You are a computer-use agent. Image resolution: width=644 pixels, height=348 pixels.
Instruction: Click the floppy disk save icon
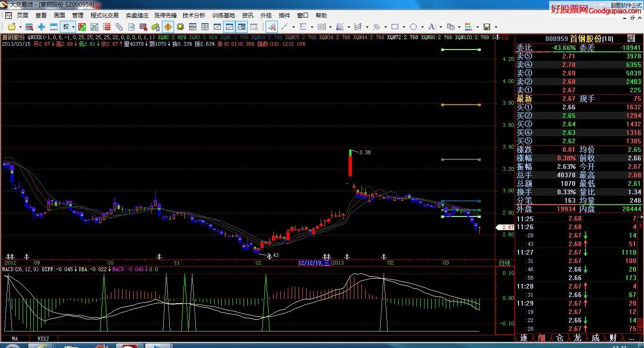[x=487, y=27]
